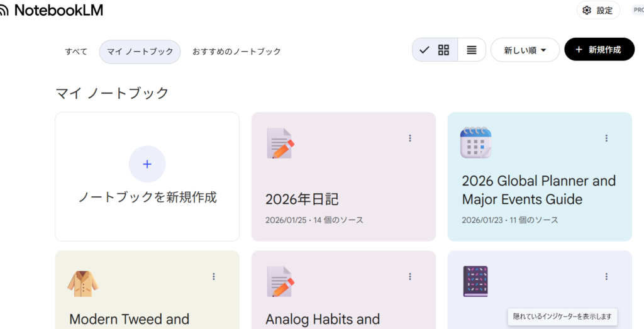Select the すべて tab
Screen dimensions: 644x329
[76, 52]
